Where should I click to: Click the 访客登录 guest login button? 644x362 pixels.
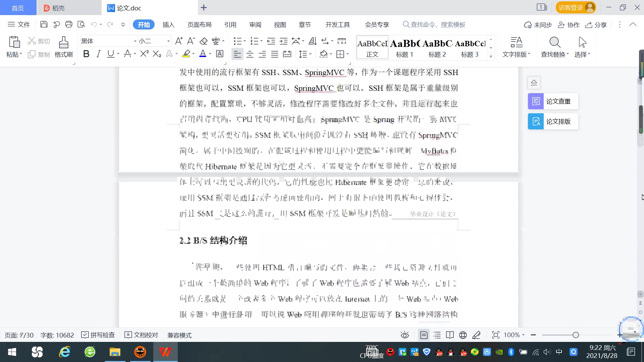pyautogui.click(x=576, y=7)
